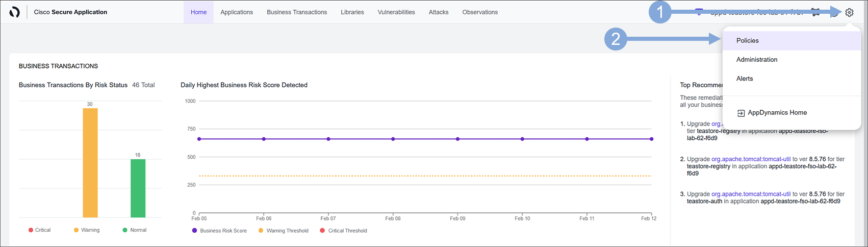
Task: Switch to the Observations tab
Action: [480, 12]
